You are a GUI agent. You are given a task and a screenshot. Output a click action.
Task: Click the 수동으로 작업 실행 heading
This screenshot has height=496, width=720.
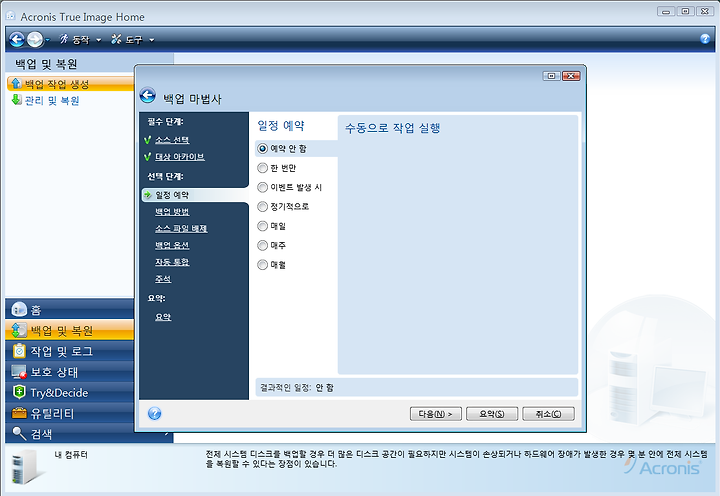[393, 128]
